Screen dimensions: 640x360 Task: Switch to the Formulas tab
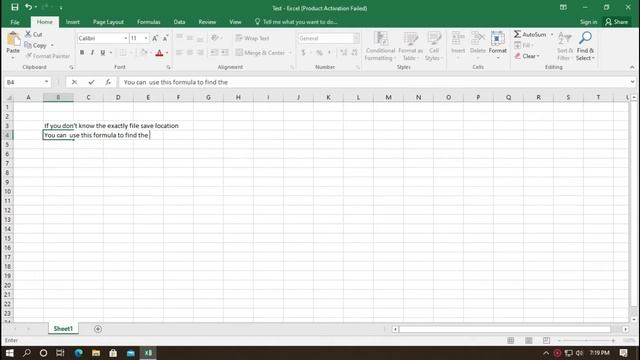(x=149, y=22)
